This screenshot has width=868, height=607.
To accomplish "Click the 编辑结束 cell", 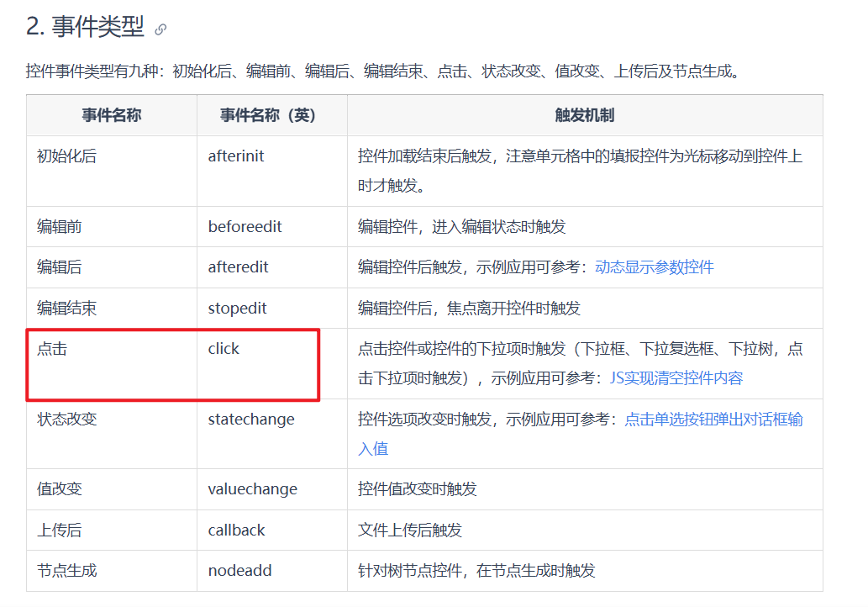I will [x=112, y=308].
